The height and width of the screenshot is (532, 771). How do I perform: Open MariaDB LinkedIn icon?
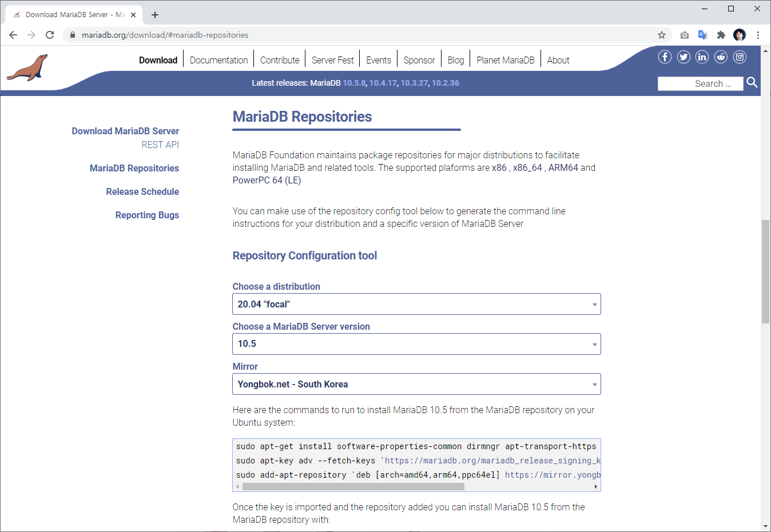[x=702, y=57]
